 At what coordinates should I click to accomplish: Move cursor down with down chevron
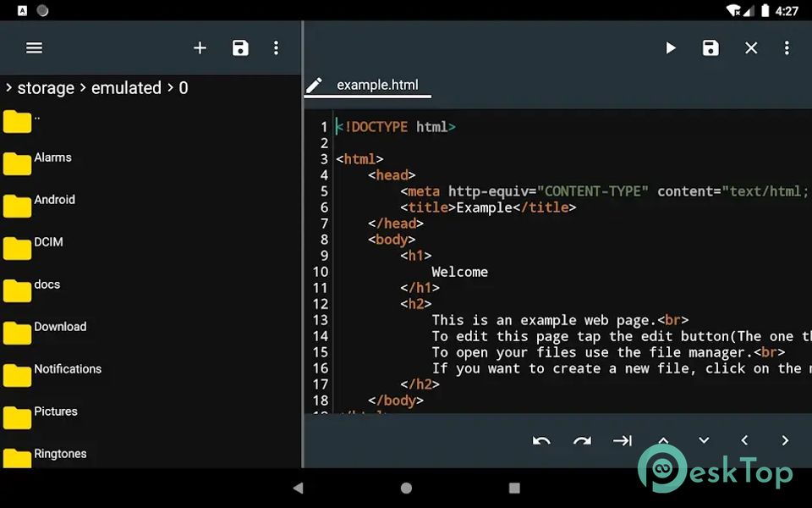coord(704,440)
